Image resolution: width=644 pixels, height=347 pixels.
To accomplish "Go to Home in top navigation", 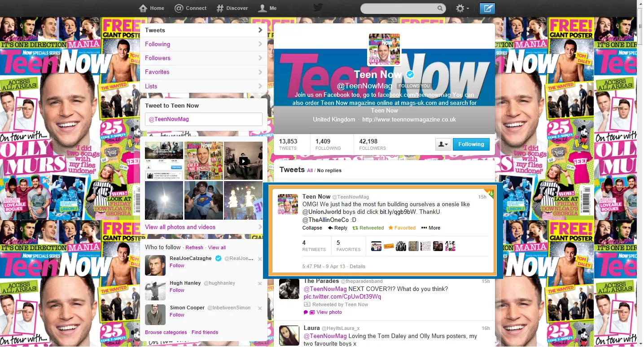I will pos(152,8).
